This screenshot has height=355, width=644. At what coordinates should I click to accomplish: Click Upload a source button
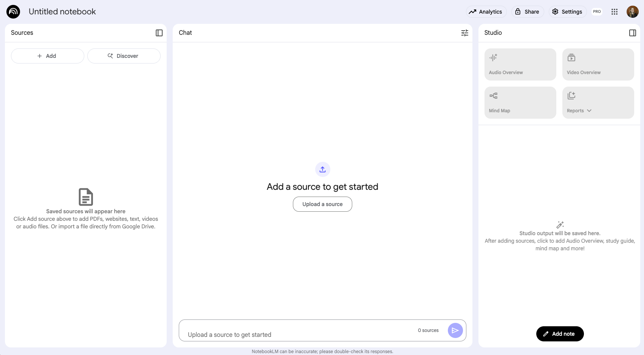pyautogui.click(x=322, y=204)
